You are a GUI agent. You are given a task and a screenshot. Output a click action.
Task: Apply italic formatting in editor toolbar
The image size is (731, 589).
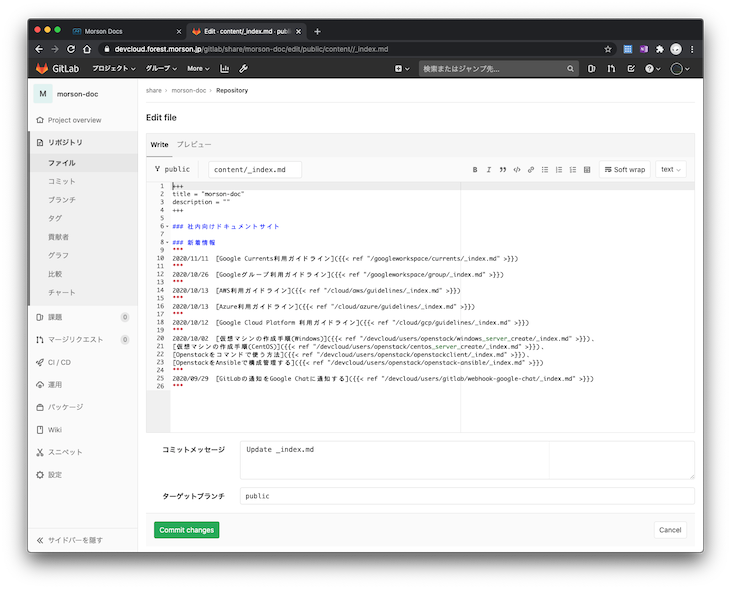click(x=489, y=170)
